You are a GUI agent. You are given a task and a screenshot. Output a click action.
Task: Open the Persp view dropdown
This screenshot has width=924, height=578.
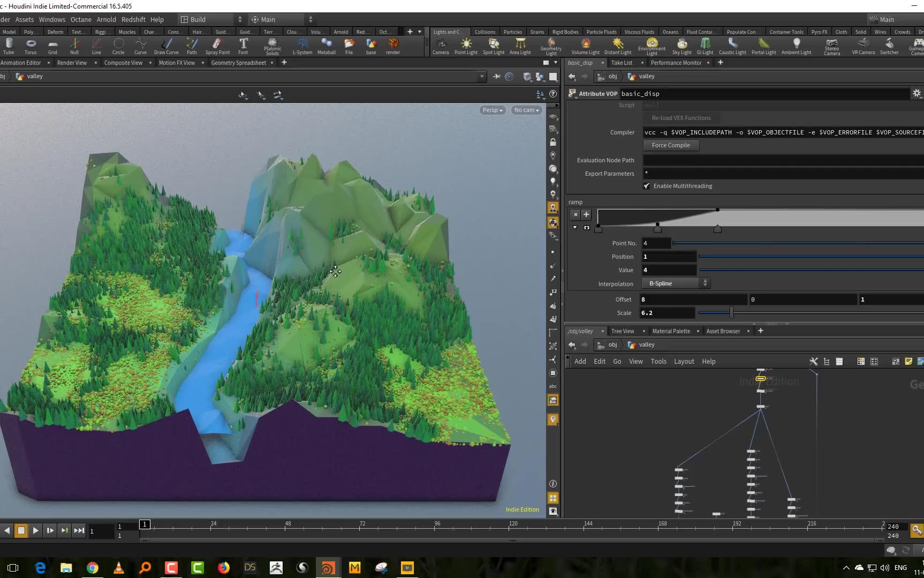click(x=491, y=110)
